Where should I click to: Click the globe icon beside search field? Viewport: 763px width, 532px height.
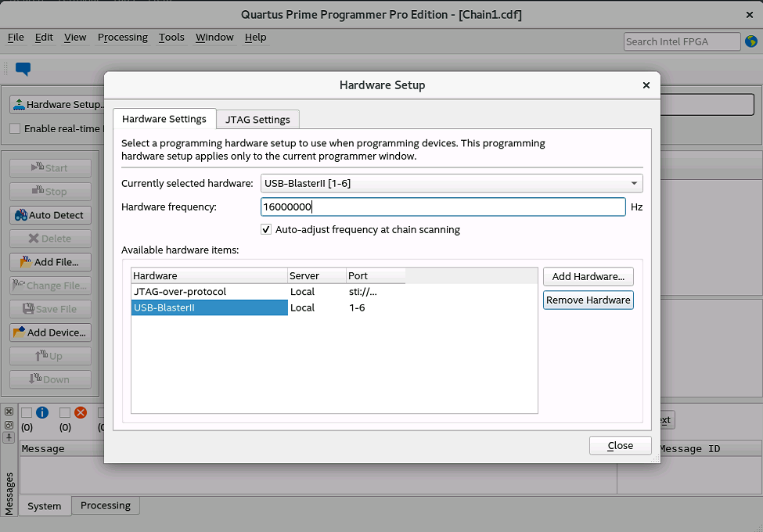pos(751,41)
